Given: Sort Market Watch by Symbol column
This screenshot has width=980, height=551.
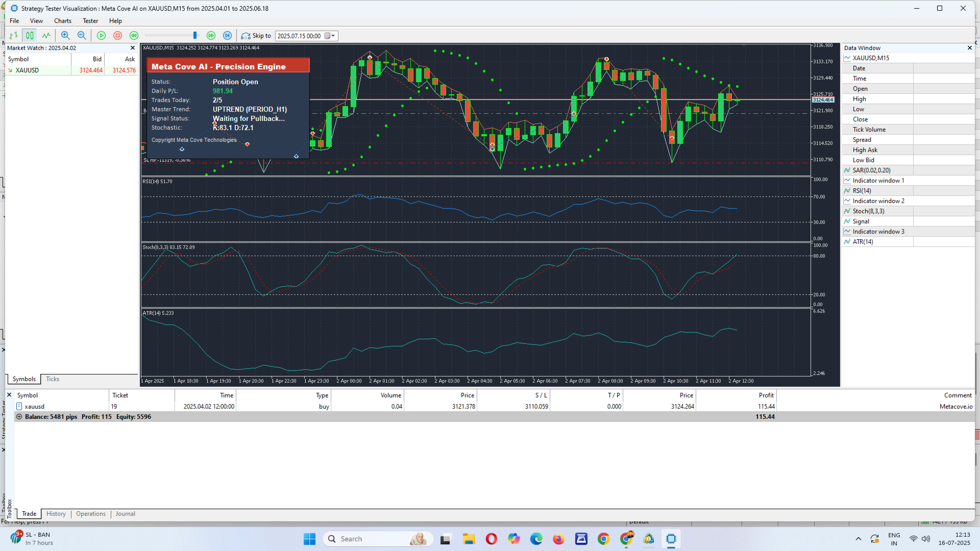Looking at the screenshot, I should [x=38, y=59].
